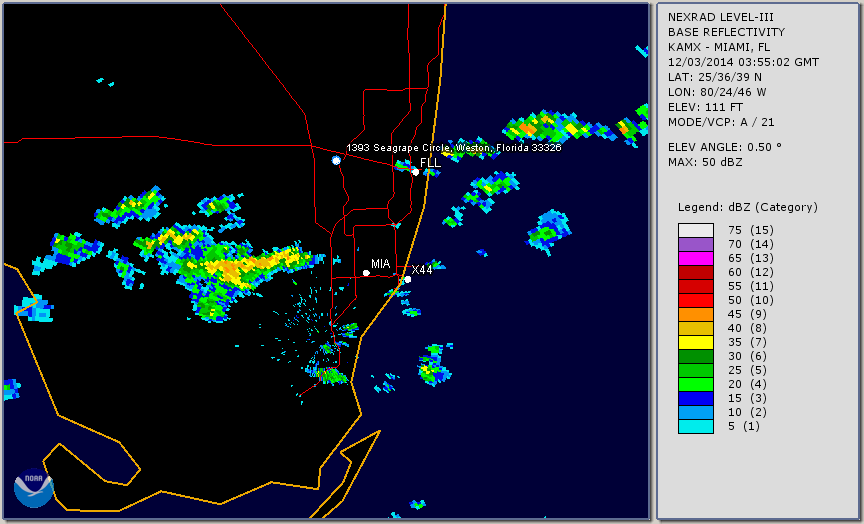The width and height of the screenshot is (864, 524).
Task: Click the 70 dBZ purple legend swatch
Action: click(x=695, y=244)
